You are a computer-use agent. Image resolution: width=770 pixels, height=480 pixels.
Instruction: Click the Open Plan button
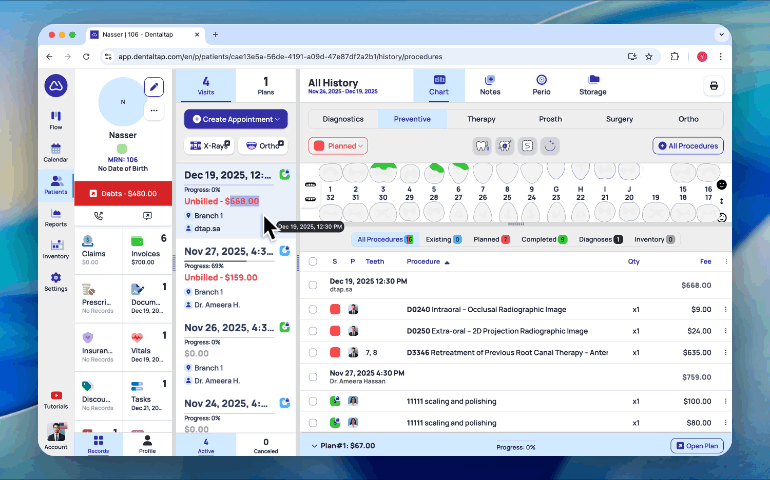[x=697, y=446]
